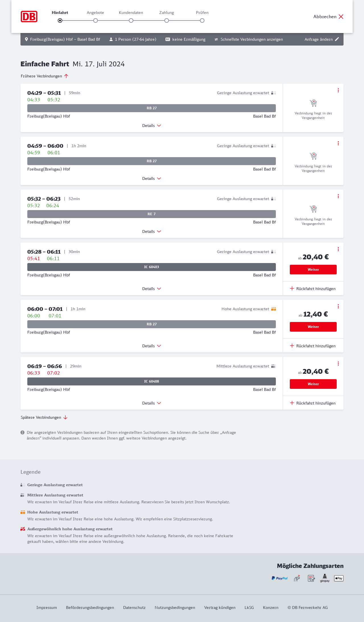Screen dimensions: 364x622
Task: Select the Angebote step circle
Action: tap(96, 20)
